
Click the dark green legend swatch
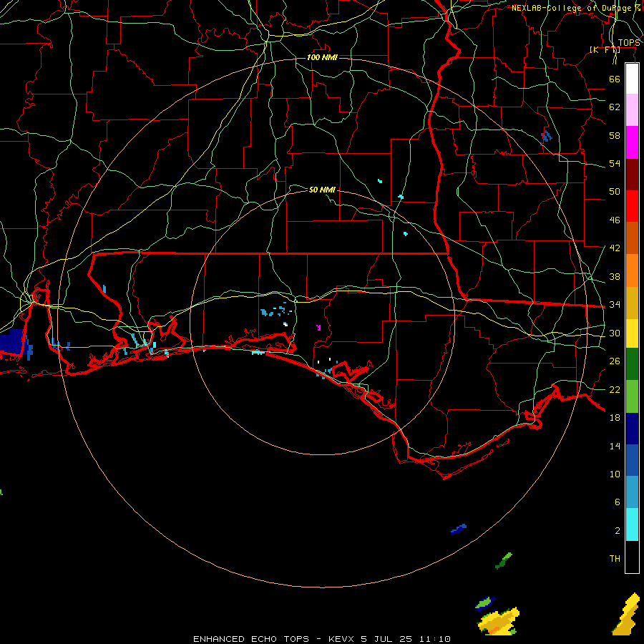[632, 364]
